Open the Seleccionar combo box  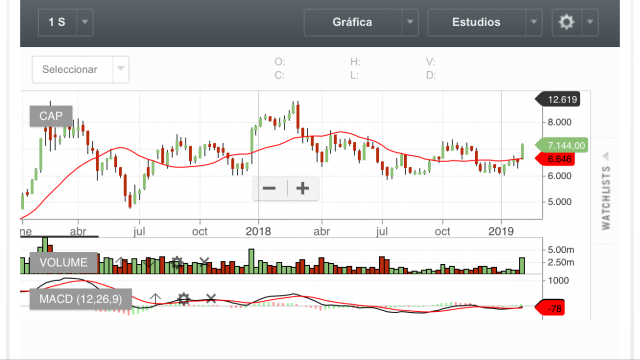point(80,69)
